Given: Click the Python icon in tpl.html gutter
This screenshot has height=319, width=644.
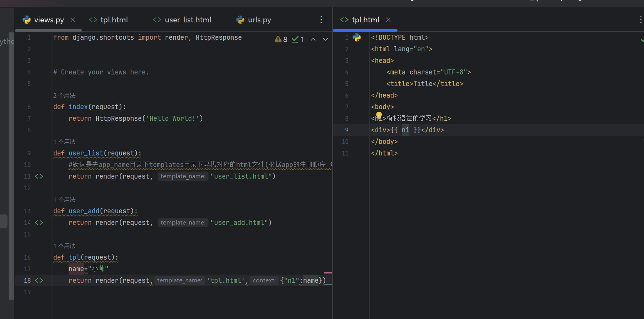Looking at the screenshot, I should [x=357, y=37].
